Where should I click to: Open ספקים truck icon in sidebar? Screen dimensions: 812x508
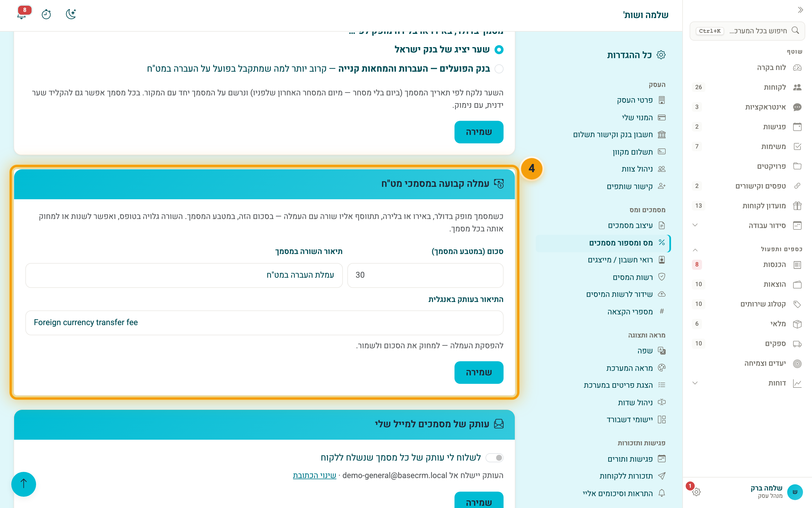[x=797, y=344]
